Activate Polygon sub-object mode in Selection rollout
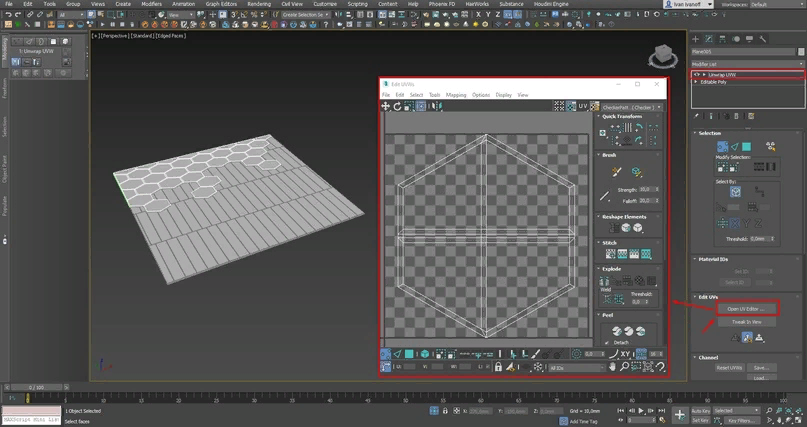Screen dimensions: 807x427 pyautogui.click(x=746, y=147)
